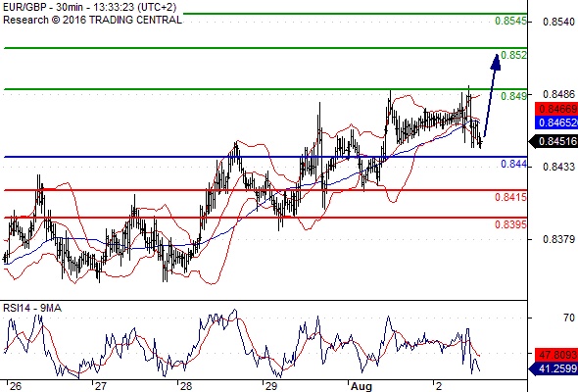The height and width of the screenshot is (392, 578).
Task: Click the RSI14 - 9MA indicator label
Action: click(32, 308)
